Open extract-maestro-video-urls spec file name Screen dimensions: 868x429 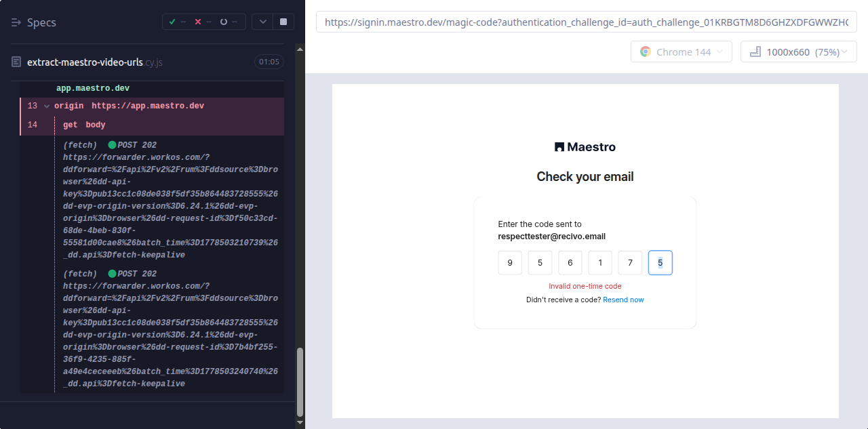coord(85,62)
